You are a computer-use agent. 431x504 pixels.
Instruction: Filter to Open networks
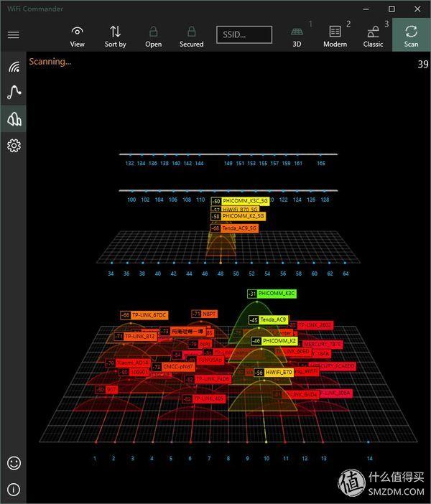[154, 37]
